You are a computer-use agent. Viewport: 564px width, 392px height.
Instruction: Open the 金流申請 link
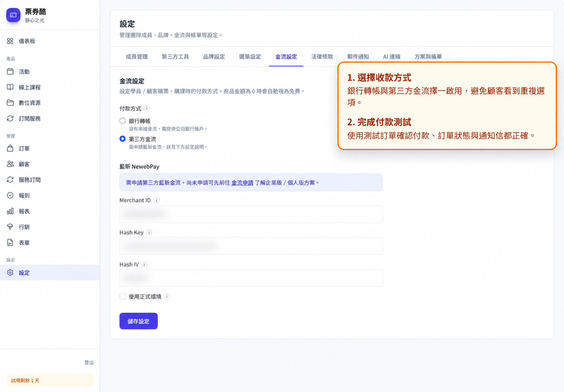click(x=242, y=183)
